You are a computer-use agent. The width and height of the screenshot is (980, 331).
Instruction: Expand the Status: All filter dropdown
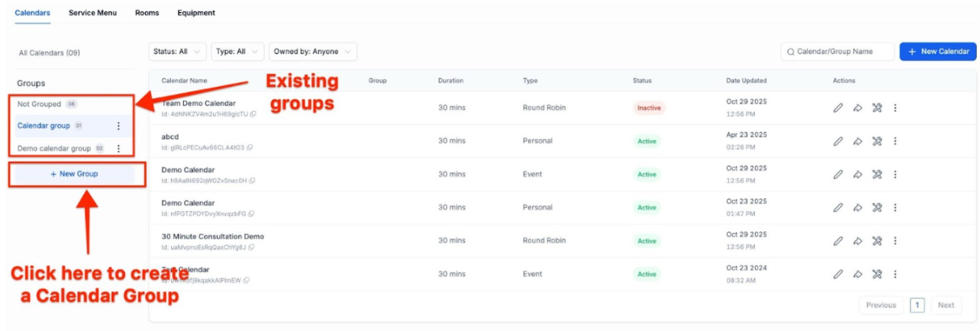[177, 52]
